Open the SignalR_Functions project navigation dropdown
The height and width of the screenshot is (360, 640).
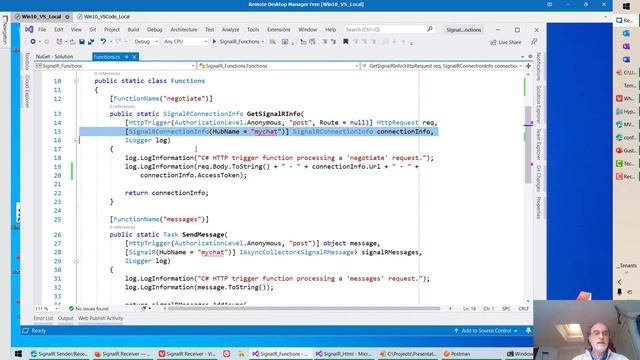[115, 66]
